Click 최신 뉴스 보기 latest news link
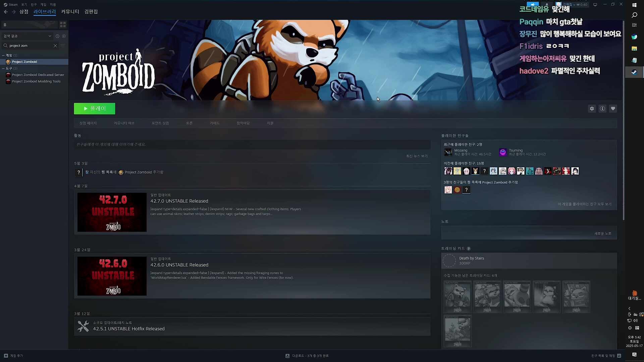 [417, 156]
